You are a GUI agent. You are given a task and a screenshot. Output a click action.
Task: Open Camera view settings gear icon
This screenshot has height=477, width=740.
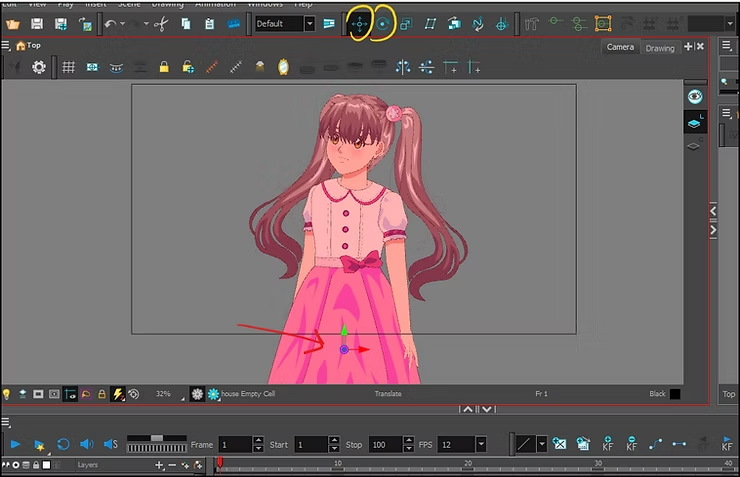tap(39, 67)
